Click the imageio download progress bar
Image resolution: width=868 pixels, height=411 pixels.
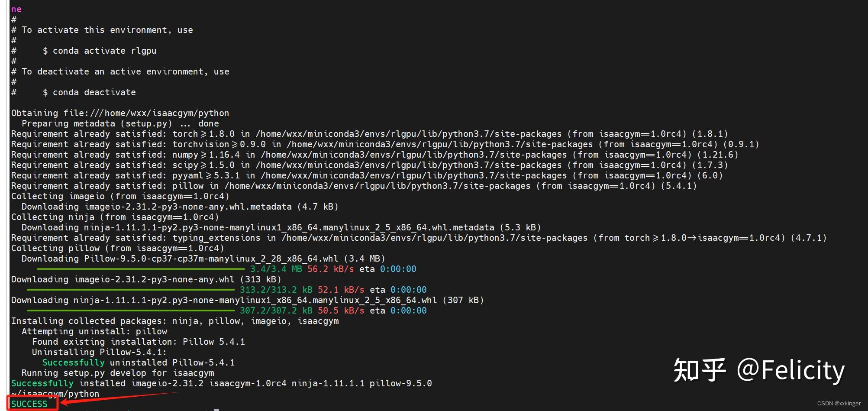tap(131, 290)
